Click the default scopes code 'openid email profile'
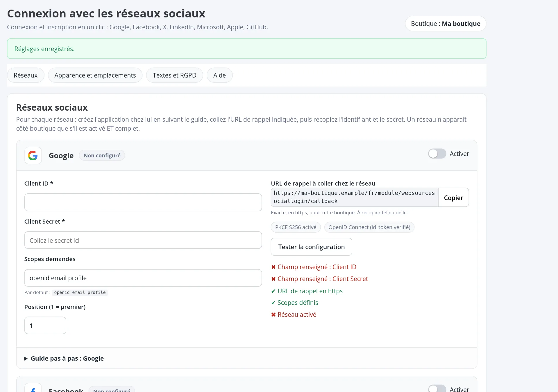The height and width of the screenshot is (392, 558). (80, 292)
